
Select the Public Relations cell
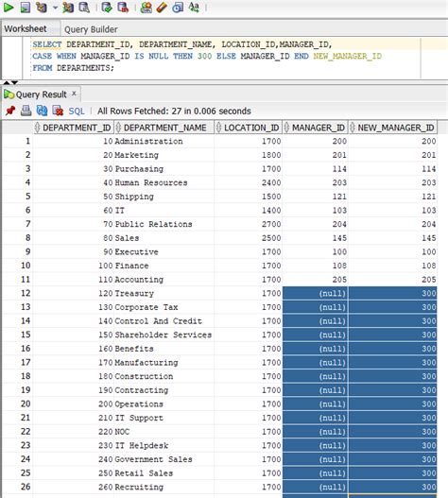coord(164,224)
